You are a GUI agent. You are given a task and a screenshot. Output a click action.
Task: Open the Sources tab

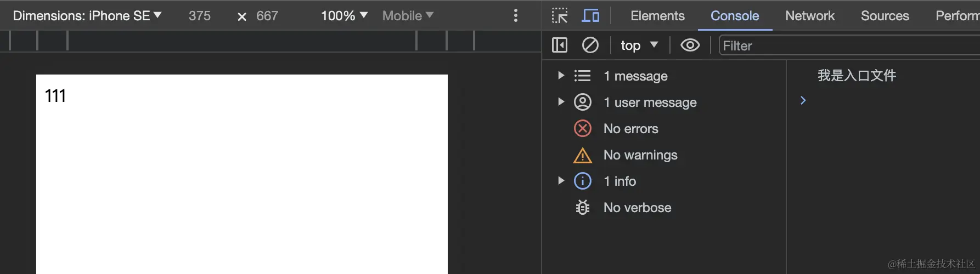click(885, 16)
